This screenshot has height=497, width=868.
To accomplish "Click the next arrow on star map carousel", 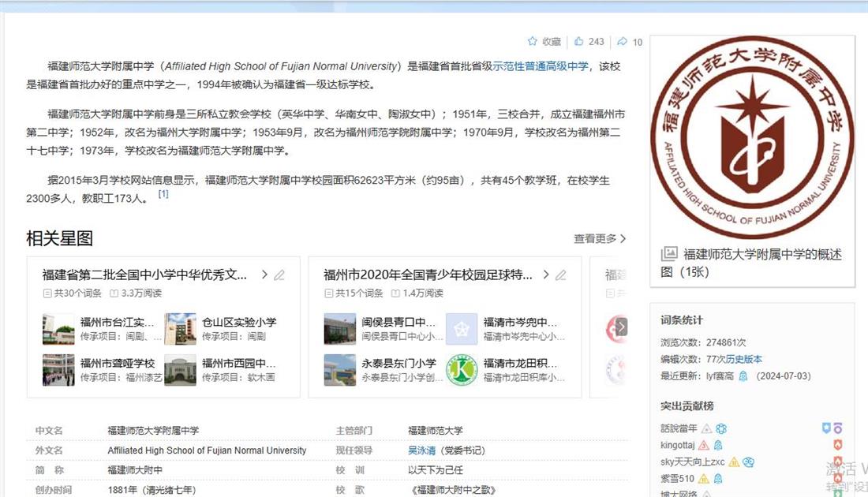I will pos(621,327).
